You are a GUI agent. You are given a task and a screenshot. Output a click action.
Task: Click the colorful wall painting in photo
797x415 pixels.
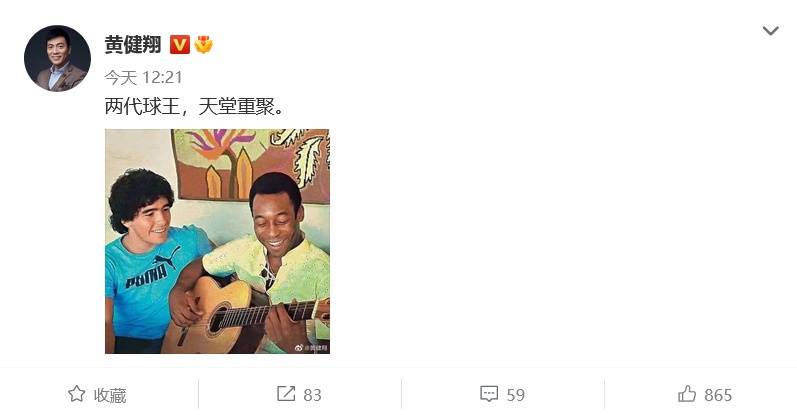point(251,164)
